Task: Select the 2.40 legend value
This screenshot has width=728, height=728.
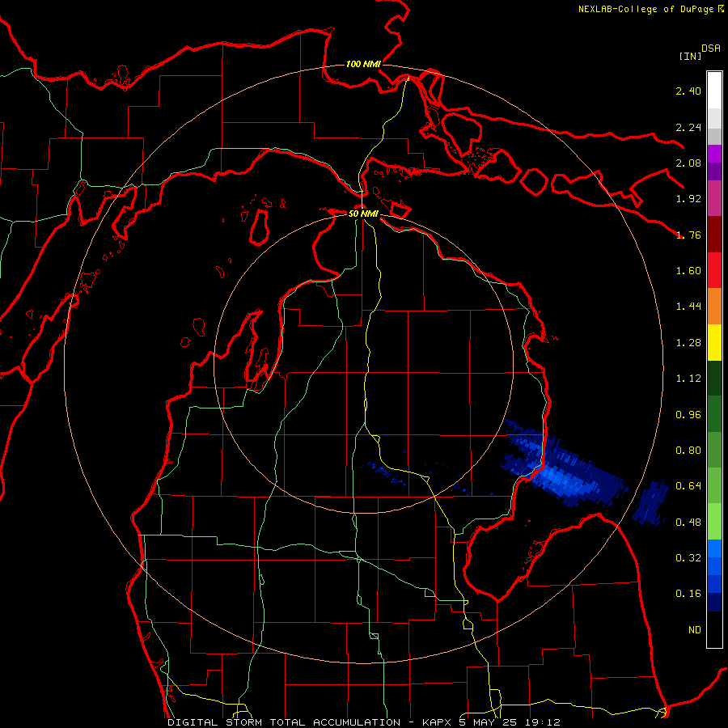Action: click(688, 91)
